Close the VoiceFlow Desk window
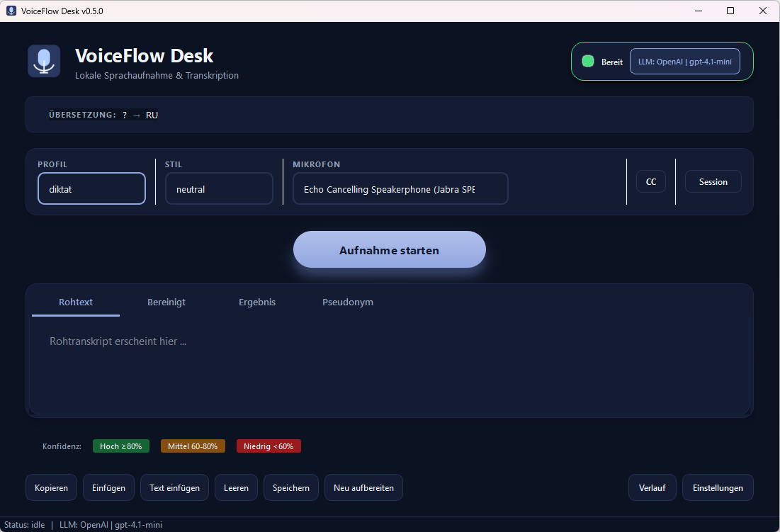The width and height of the screenshot is (780, 532). [762, 11]
